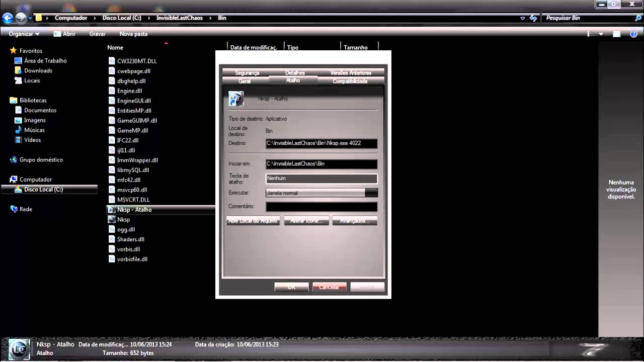644x362 pixels.
Task: Click the Back navigation arrow
Action: click(x=8, y=18)
